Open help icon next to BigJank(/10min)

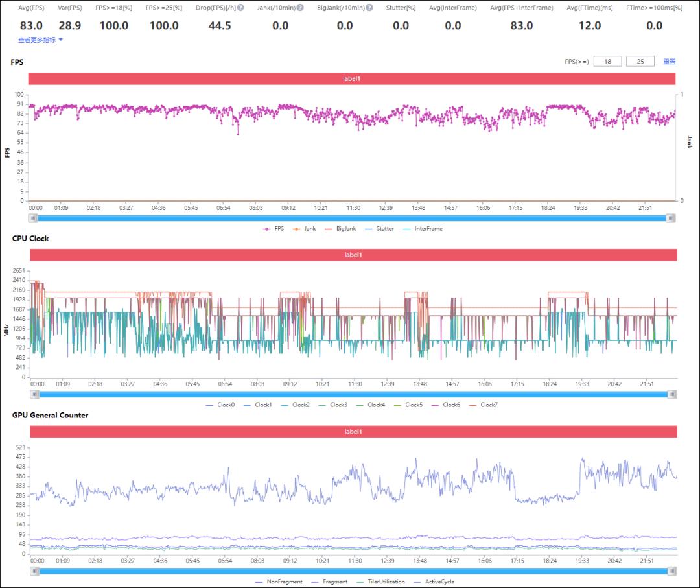click(x=369, y=8)
